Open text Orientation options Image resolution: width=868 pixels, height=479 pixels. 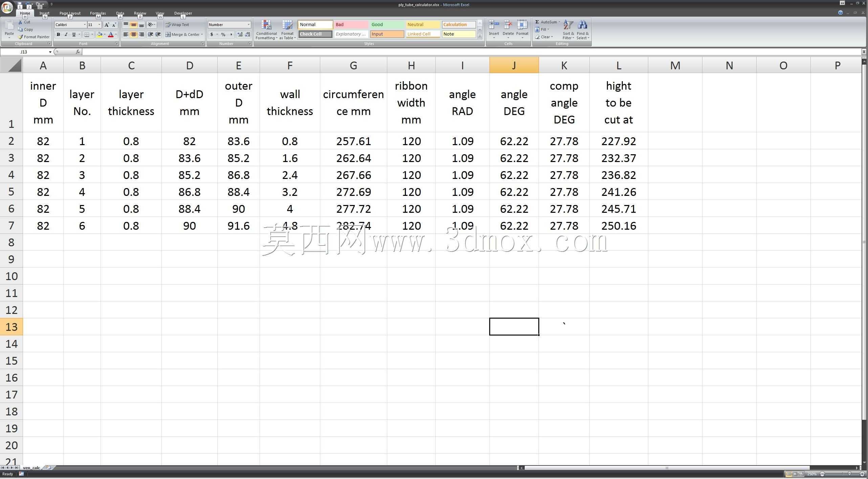pyautogui.click(x=151, y=25)
